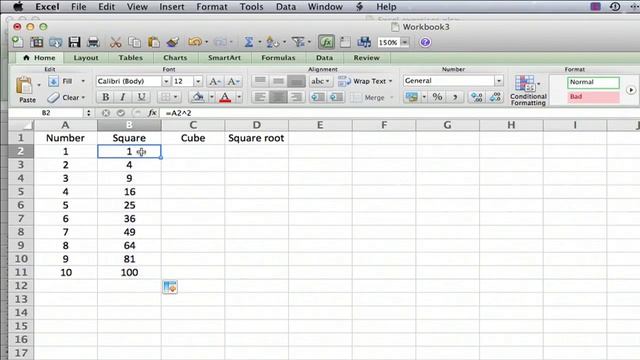Open the fill color dropdown arrow
This screenshot has height=360, width=640.
pyautogui.click(x=212, y=97)
